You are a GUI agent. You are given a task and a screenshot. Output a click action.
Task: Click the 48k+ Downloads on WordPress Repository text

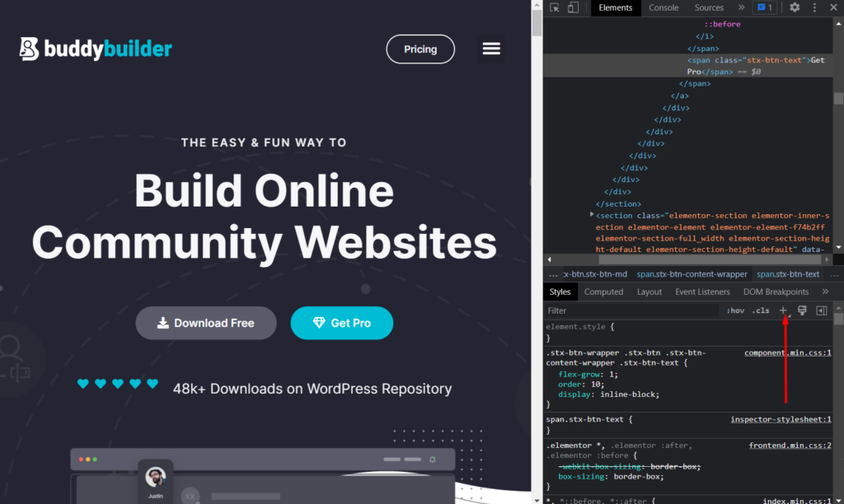pos(312,389)
